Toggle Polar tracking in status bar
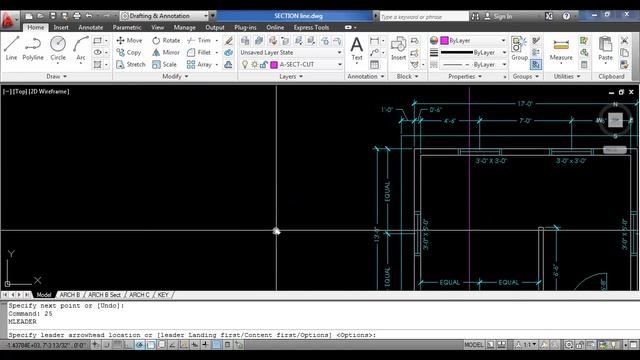Screen dimensions: 640x360 pyautogui.click(x=140, y=345)
